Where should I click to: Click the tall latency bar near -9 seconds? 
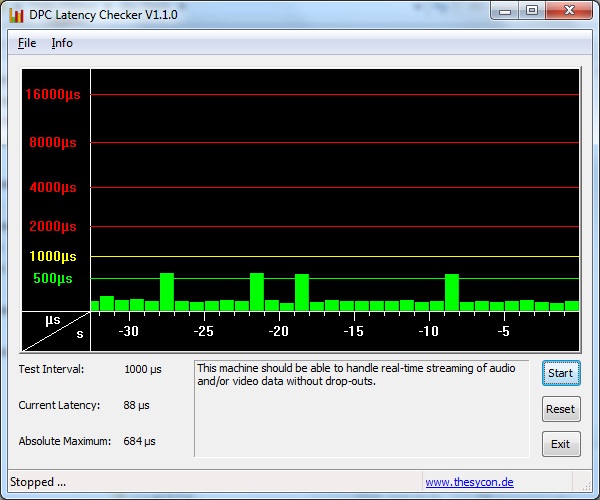tap(452, 292)
